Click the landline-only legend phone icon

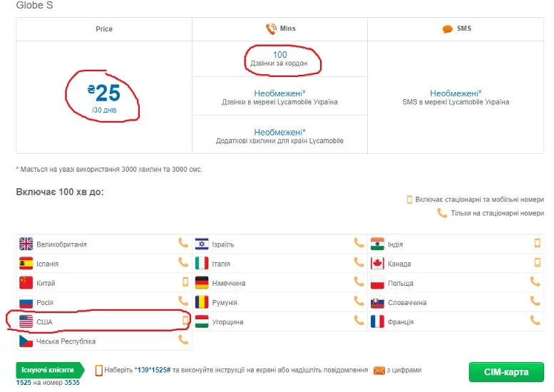442,213
